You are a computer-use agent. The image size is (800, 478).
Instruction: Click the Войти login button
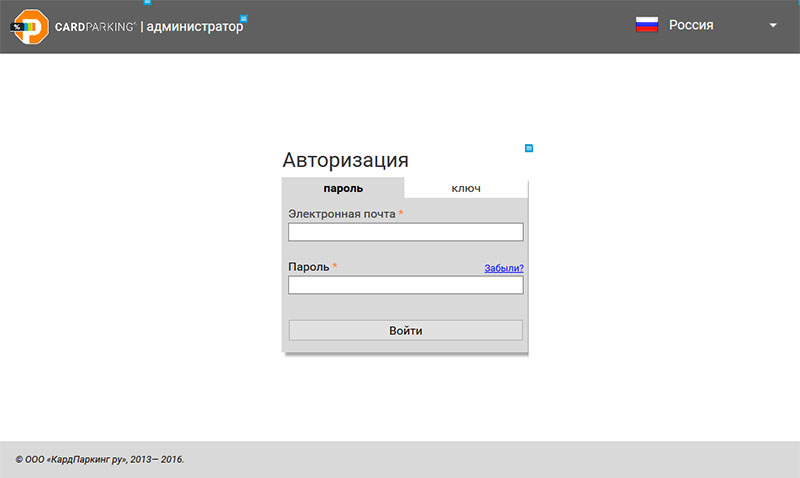tap(406, 331)
